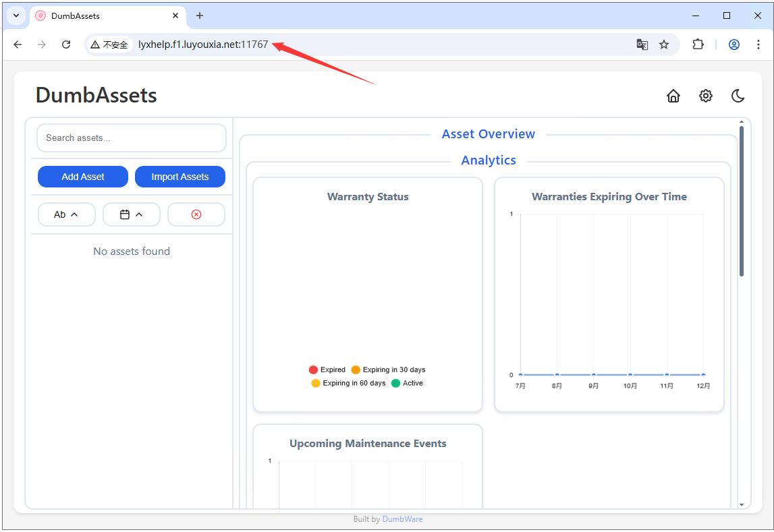Click the not-secure warning badge
The height and width of the screenshot is (532, 774).
(x=109, y=45)
